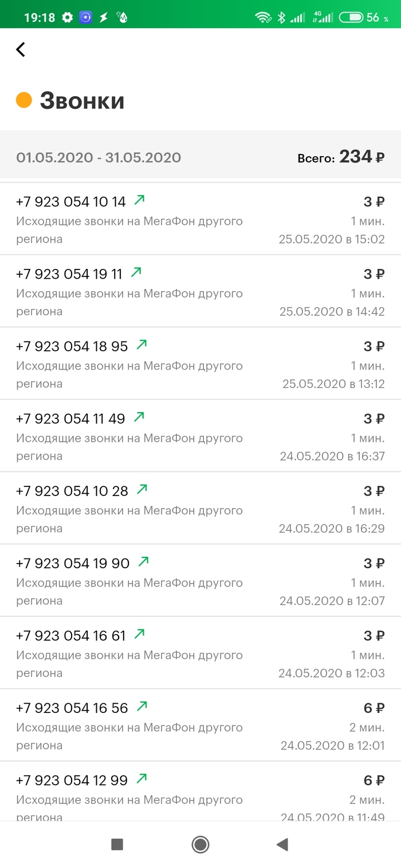Screen dimensions: 401x868
Task: Select date range 01.05.2020 - 31.05.2020
Action: pos(99,157)
